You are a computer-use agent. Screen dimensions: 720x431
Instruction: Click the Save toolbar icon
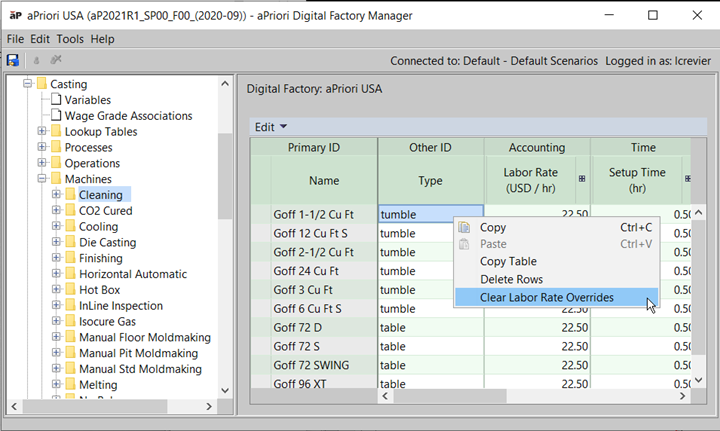click(13, 60)
